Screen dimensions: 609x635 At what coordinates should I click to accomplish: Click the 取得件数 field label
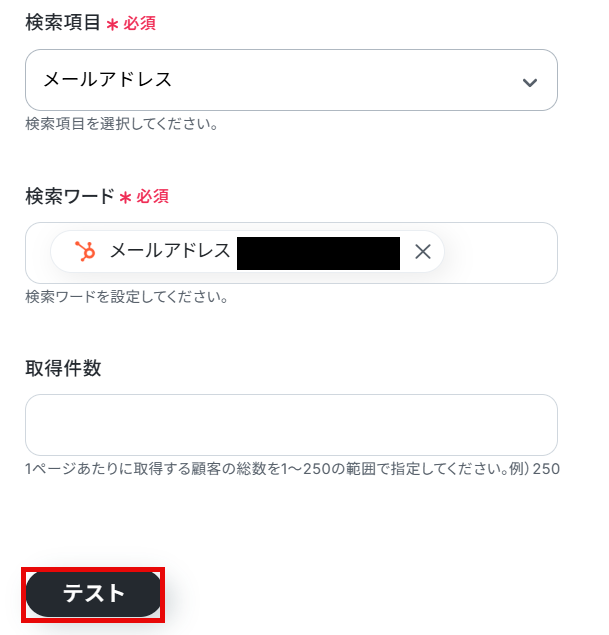[x=63, y=369]
